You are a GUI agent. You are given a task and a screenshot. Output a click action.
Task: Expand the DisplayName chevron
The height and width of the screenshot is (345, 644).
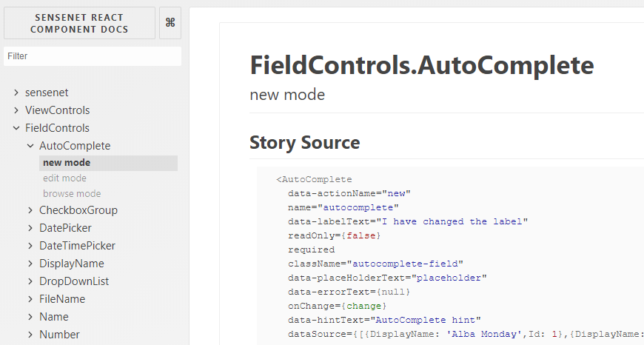(30, 264)
